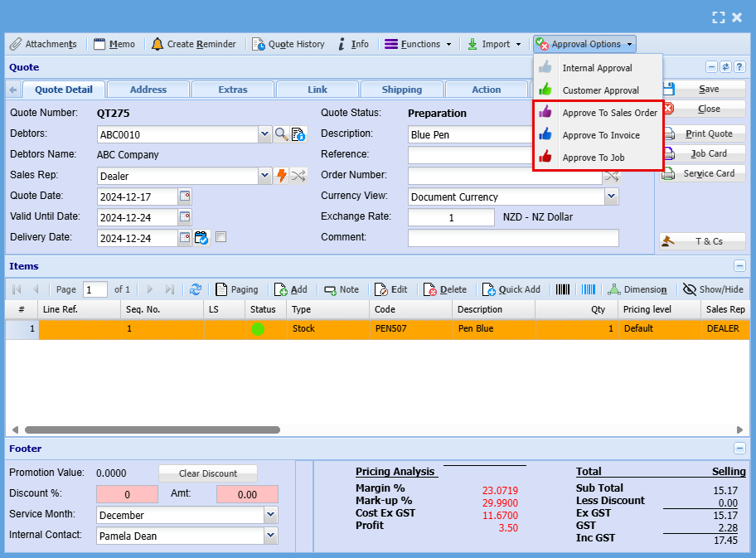Select Approve To Sales Order

point(609,113)
